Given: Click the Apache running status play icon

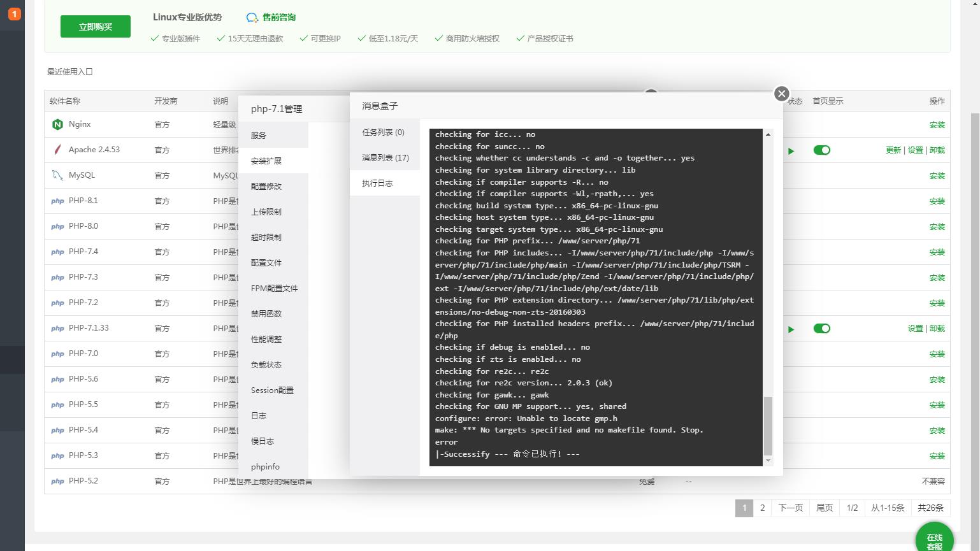Looking at the screenshot, I should pos(791,151).
